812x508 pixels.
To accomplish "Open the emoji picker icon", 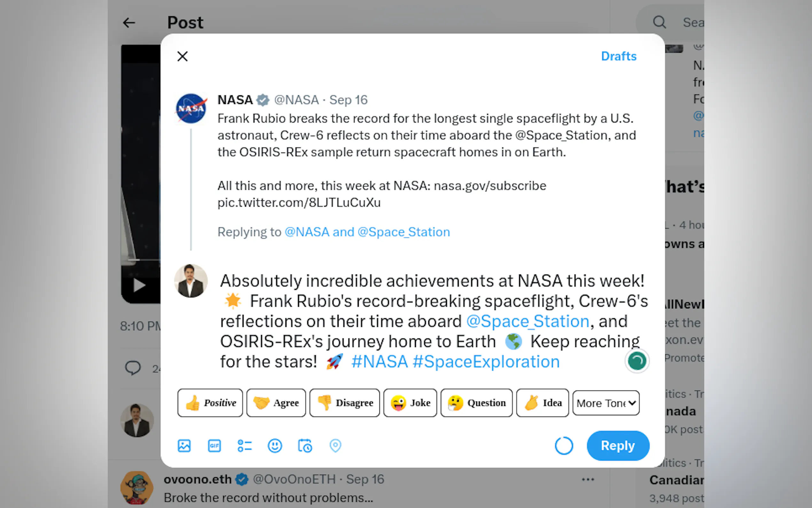I will [x=275, y=446].
